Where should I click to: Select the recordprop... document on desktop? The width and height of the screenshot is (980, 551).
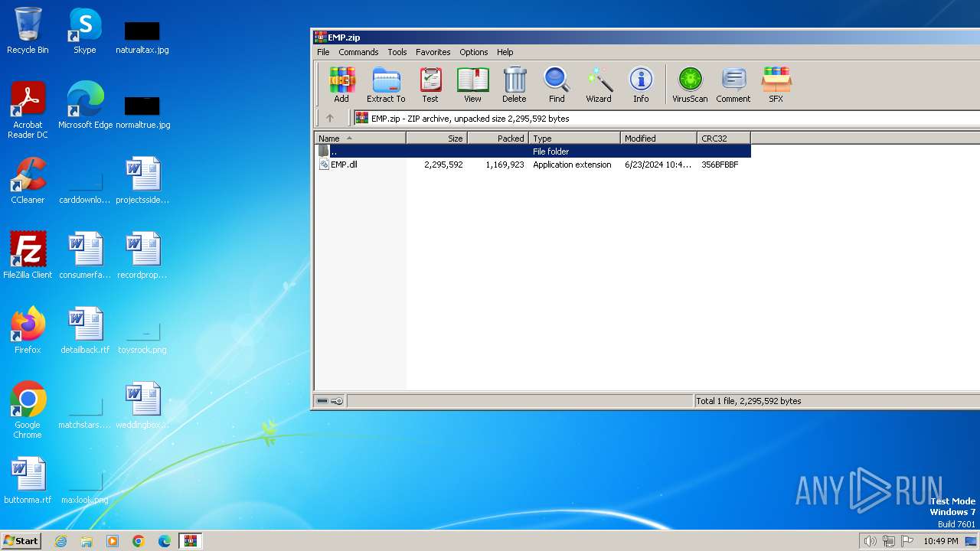[142, 256]
